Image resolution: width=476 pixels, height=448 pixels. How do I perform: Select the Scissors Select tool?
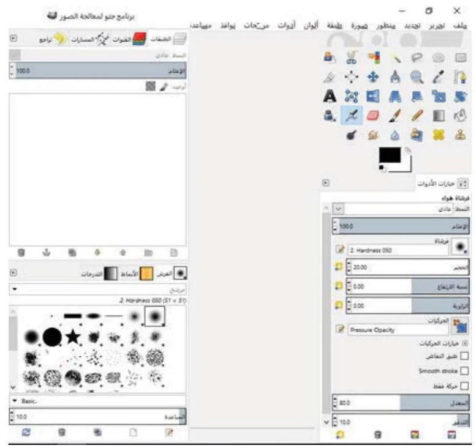pos(351,58)
